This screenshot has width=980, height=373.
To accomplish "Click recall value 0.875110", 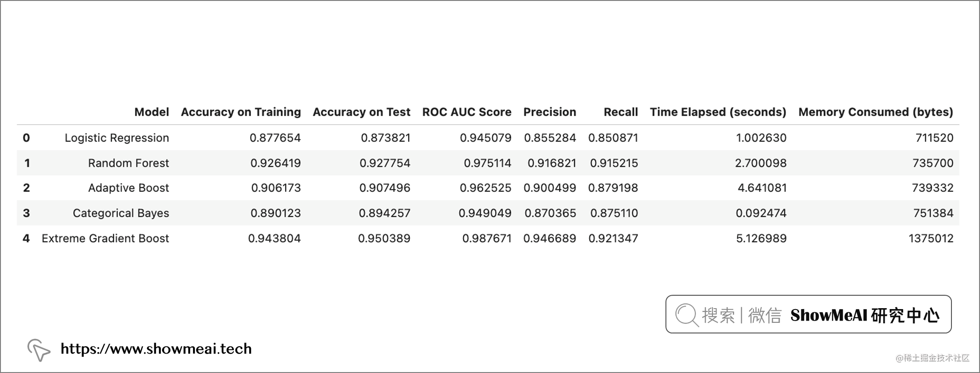I will coord(614,213).
